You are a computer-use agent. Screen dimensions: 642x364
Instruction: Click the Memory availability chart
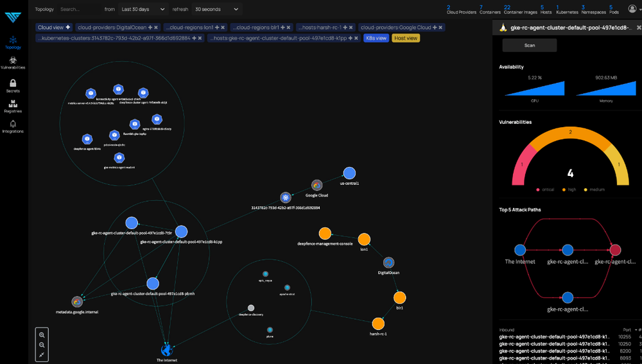606,89
